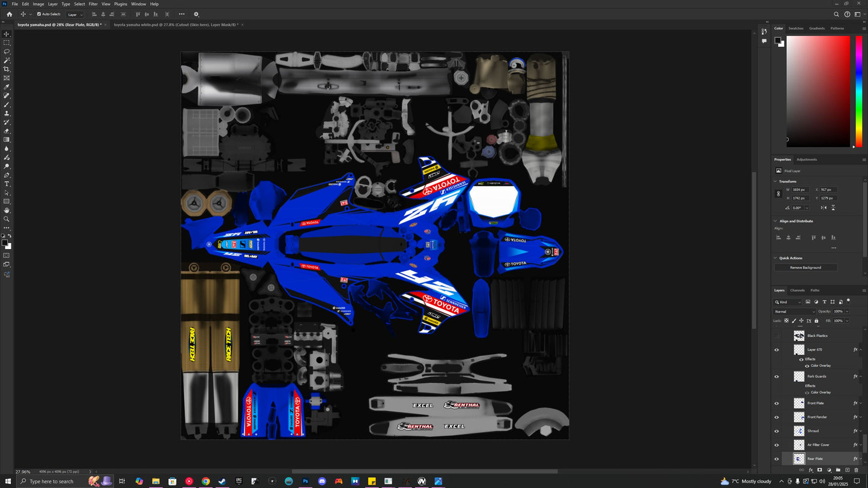Click the hue slider bar

click(x=859, y=91)
